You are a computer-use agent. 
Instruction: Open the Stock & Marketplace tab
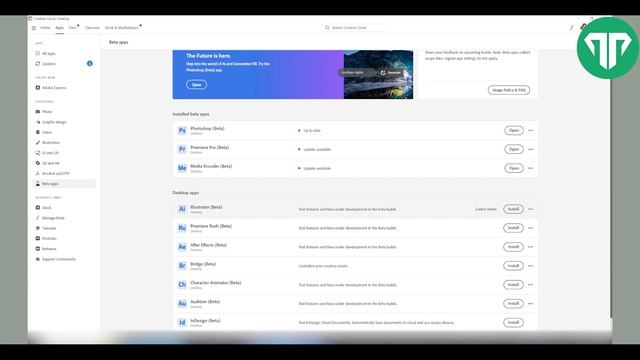tap(122, 28)
